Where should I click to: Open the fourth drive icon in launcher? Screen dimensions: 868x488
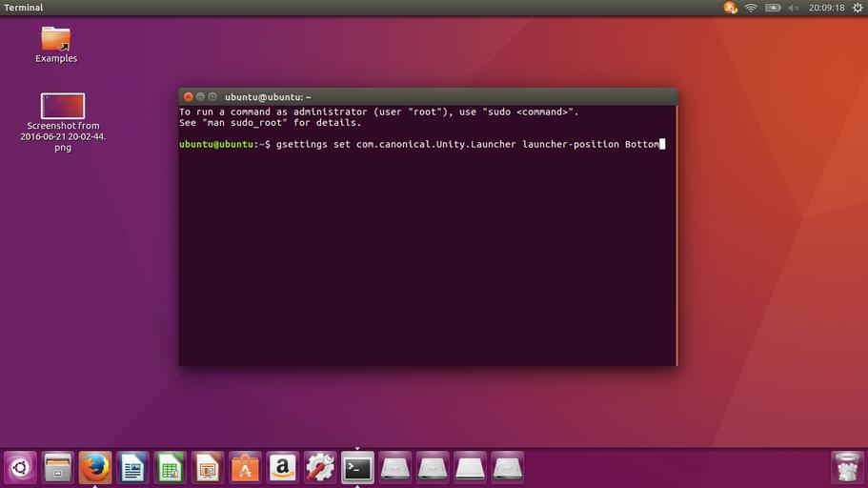(x=507, y=468)
